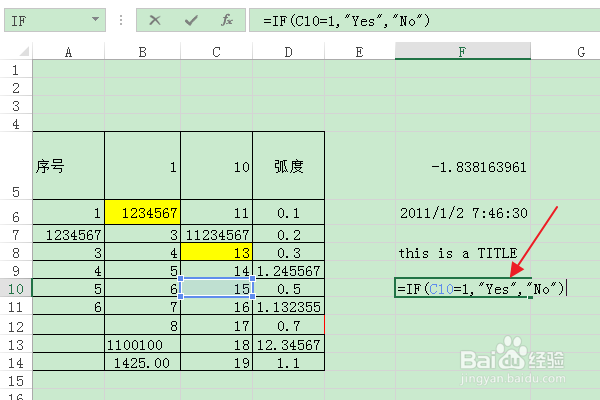Select row 10 header
Image resolution: width=600 pixels, height=400 pixels.
tap(16, 288)
